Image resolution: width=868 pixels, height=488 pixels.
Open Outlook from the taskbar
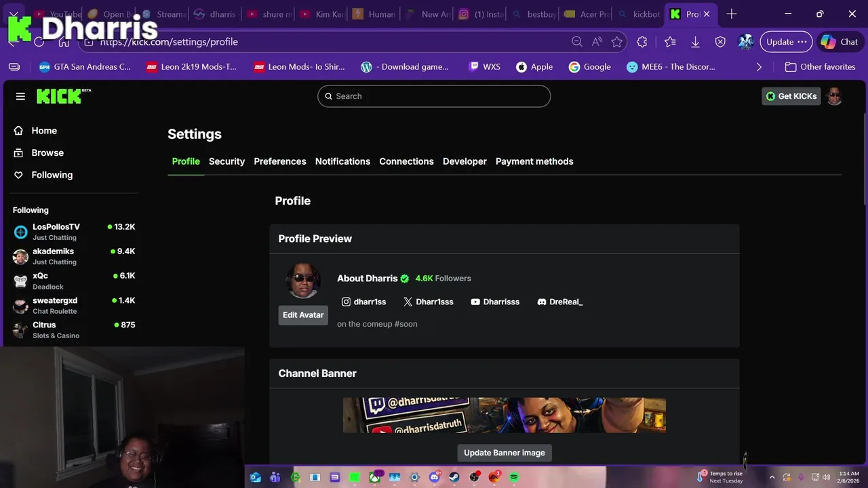click(255, 477)
